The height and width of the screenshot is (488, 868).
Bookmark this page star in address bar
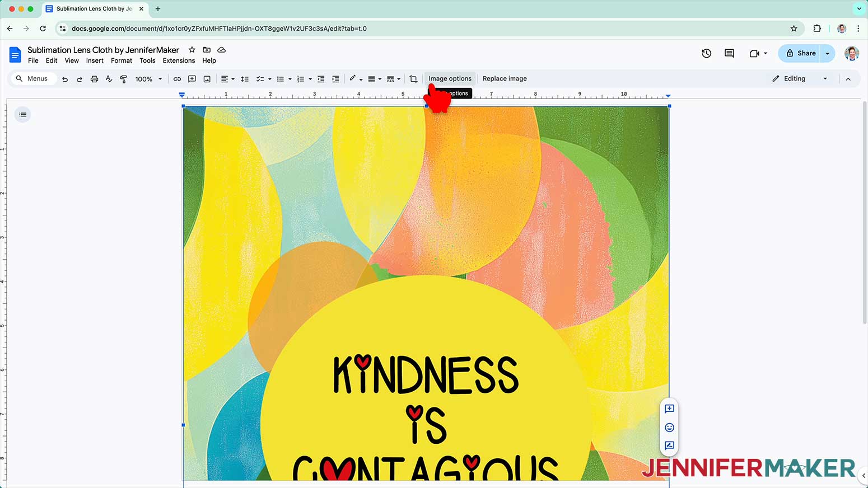(x=794, y=29)
